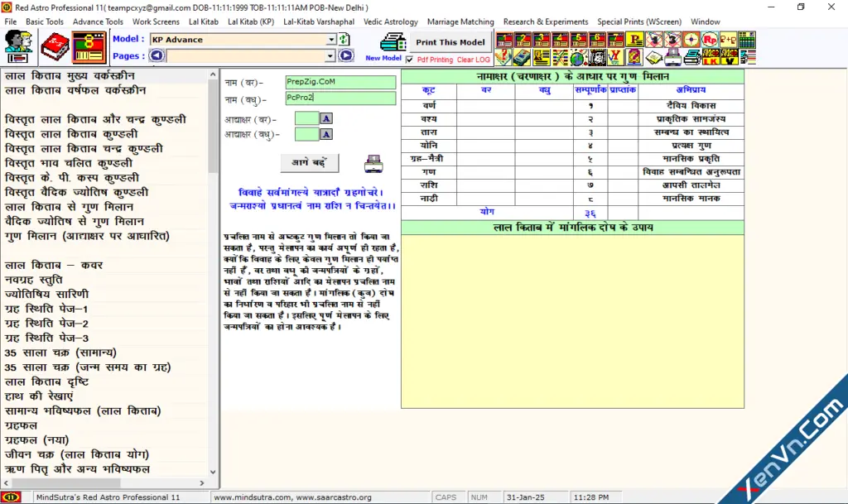848x504 pixels.
Task: Go to next page arrow
Action: pyautogui.click(x=346, y=55)
